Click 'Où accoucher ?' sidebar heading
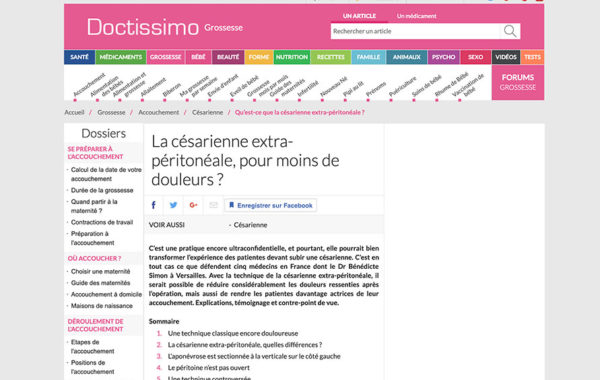The height and width of the screenshot is (380, 600). tap(94, 258)
